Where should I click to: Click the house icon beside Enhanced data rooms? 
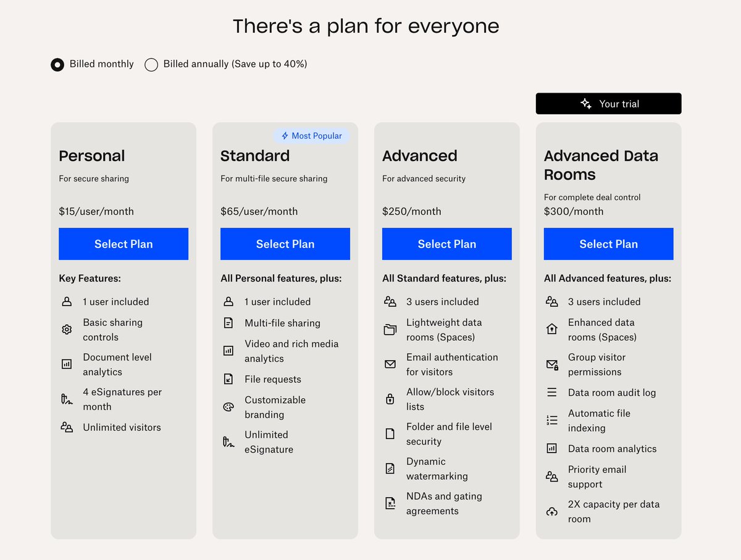[x=552, y=330]
